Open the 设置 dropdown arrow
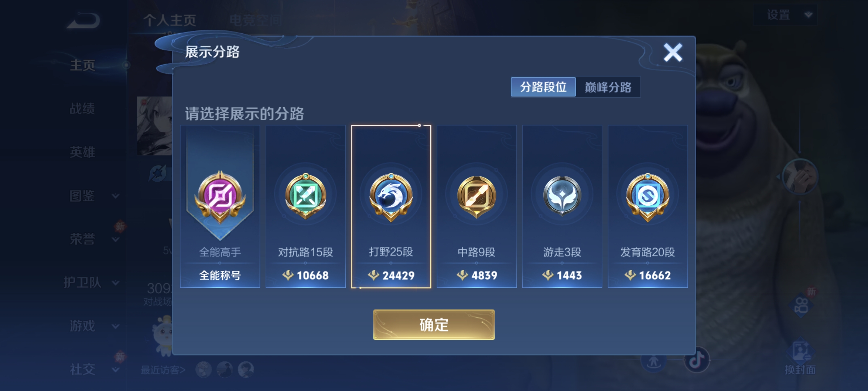This screenshot has width=868, height=391. (808, 15)
